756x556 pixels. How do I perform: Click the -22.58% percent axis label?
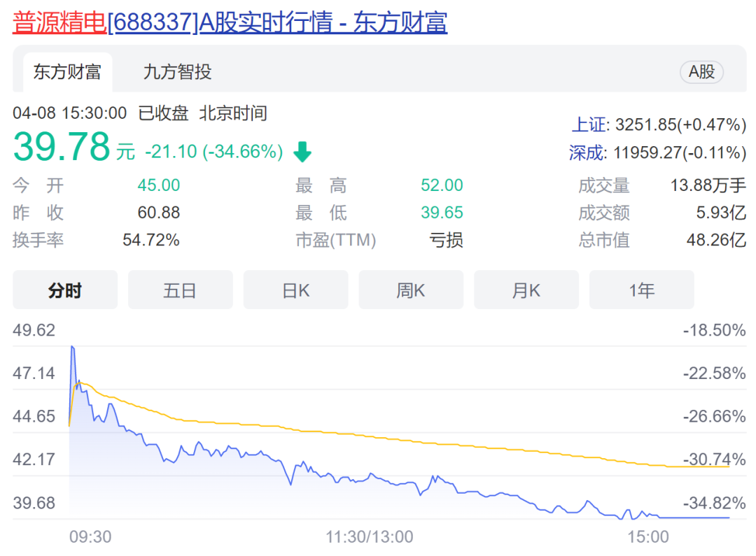click(x=715, y=373)
